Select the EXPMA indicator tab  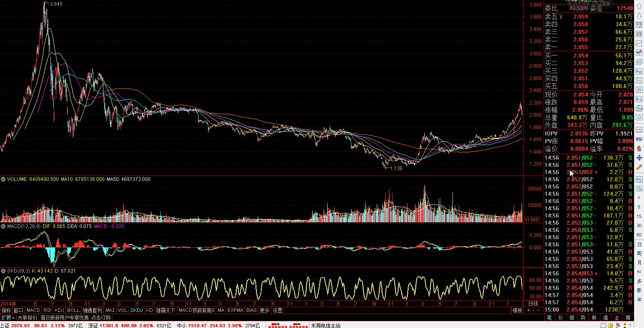[235, 310]
